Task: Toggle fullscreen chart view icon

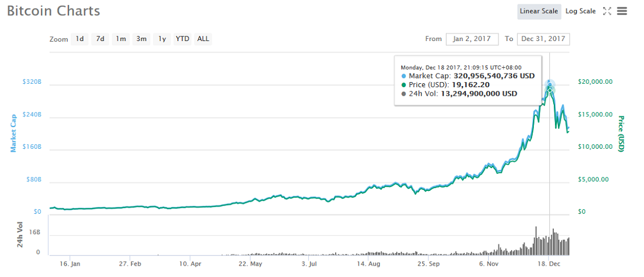Action: click(607, 11)
